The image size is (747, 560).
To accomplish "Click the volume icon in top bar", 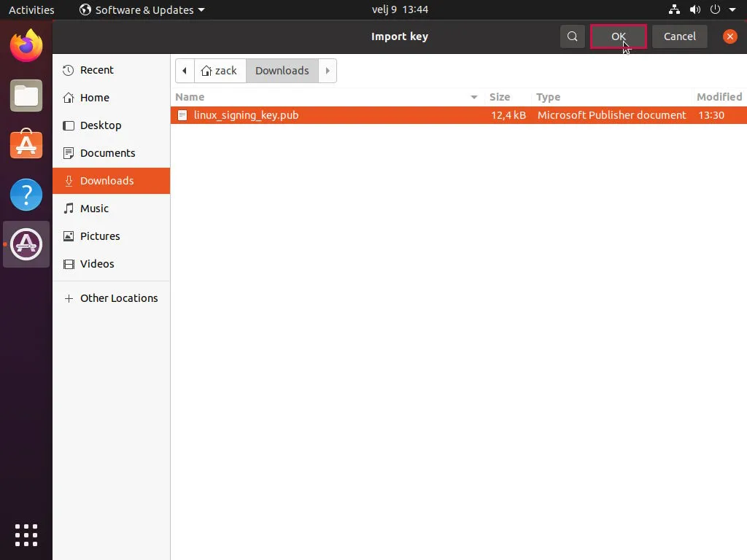I will [x=695, y=9].
